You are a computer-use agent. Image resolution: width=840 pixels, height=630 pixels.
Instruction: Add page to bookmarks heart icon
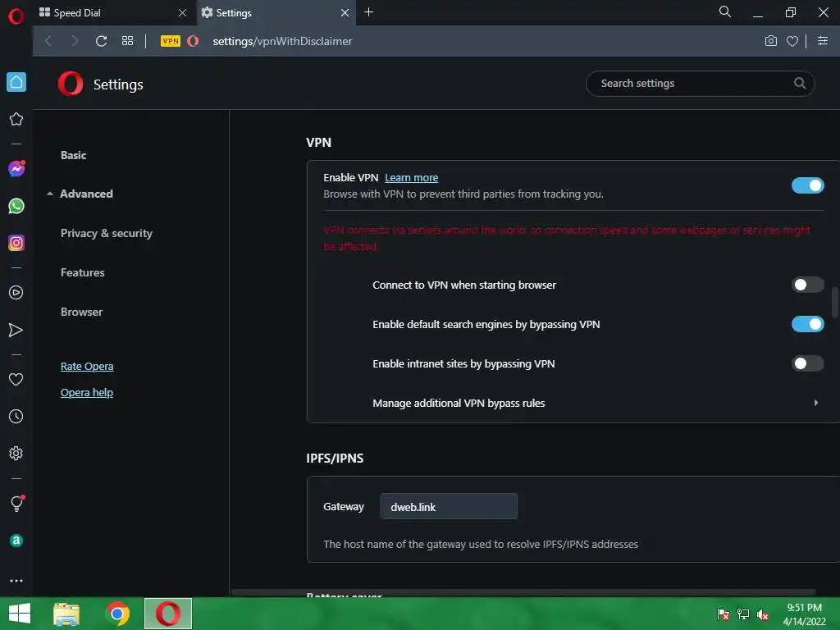pyautogui.click(x=792, y=41)
